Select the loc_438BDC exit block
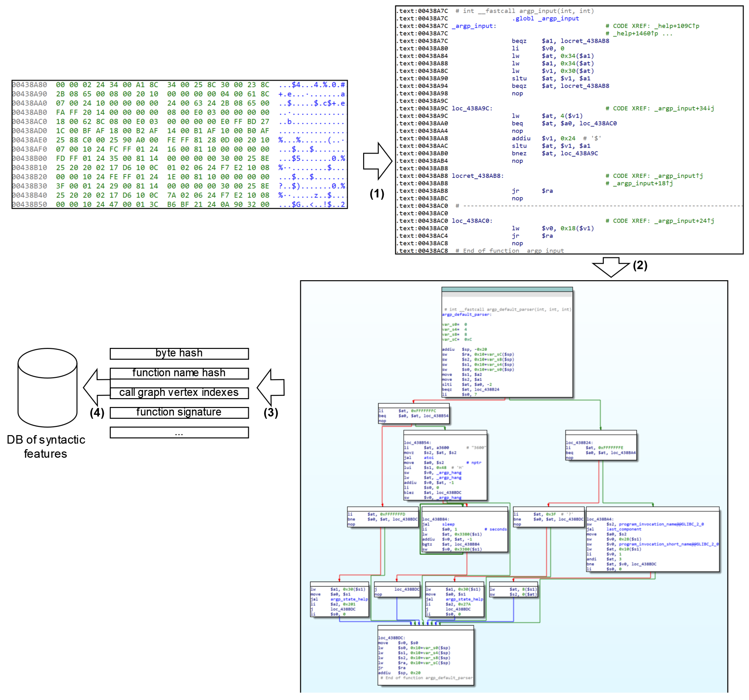 pyautogui.click(x=425, y=655)
